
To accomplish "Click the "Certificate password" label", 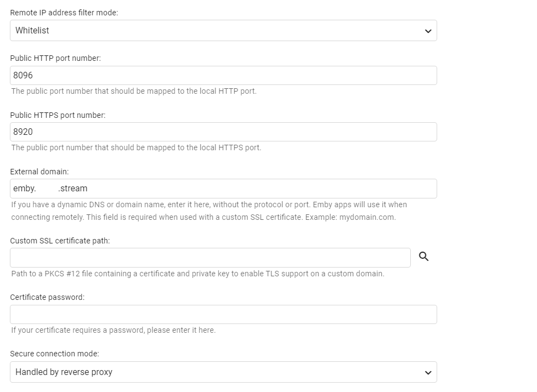I will pos(47,297).
